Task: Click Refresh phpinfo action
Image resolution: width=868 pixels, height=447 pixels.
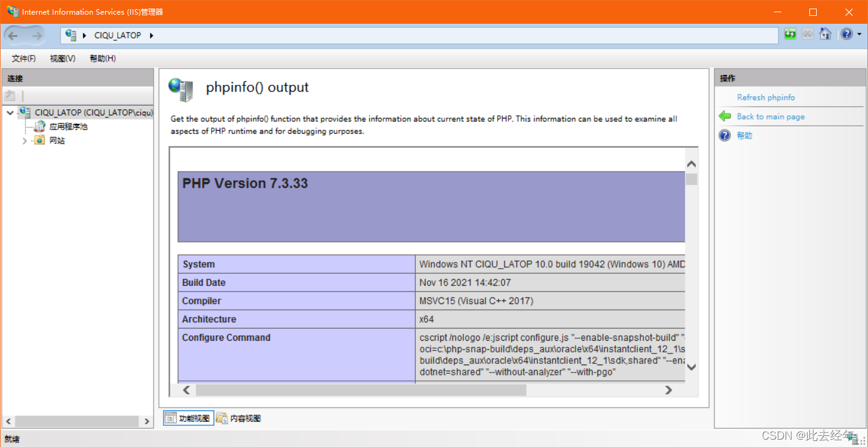Action: [x=766, y=97]
